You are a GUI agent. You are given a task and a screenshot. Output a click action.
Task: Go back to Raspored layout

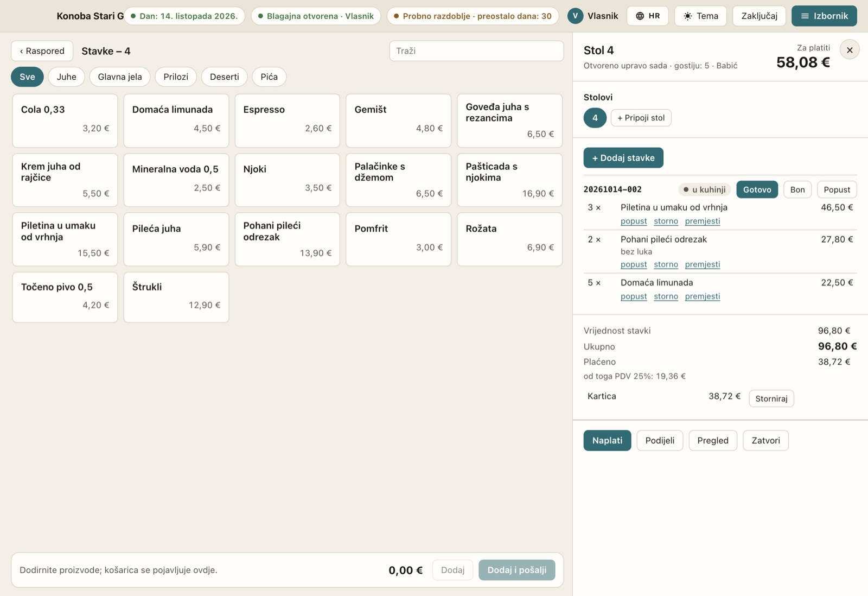[42, 51]
